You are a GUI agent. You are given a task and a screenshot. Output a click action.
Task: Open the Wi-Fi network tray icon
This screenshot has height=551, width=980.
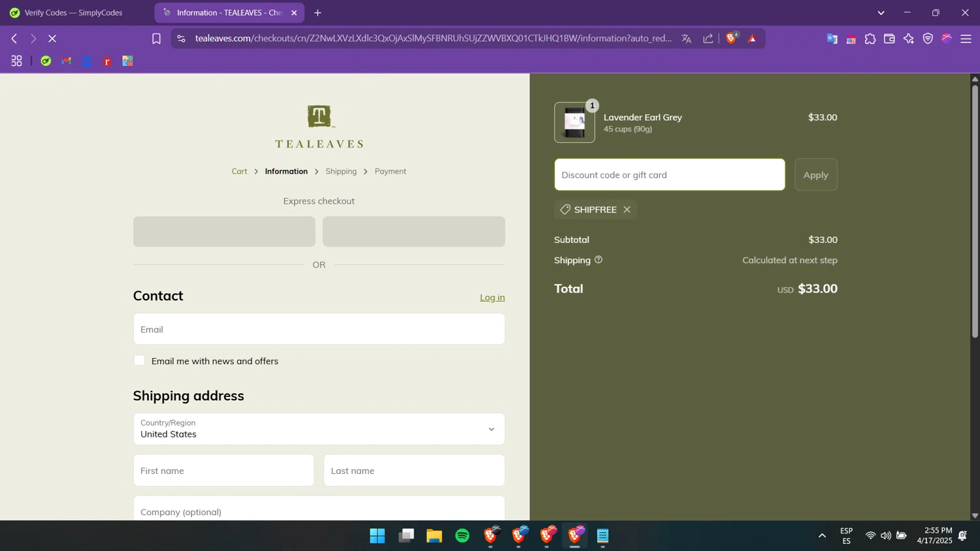[x=870, y=536]
